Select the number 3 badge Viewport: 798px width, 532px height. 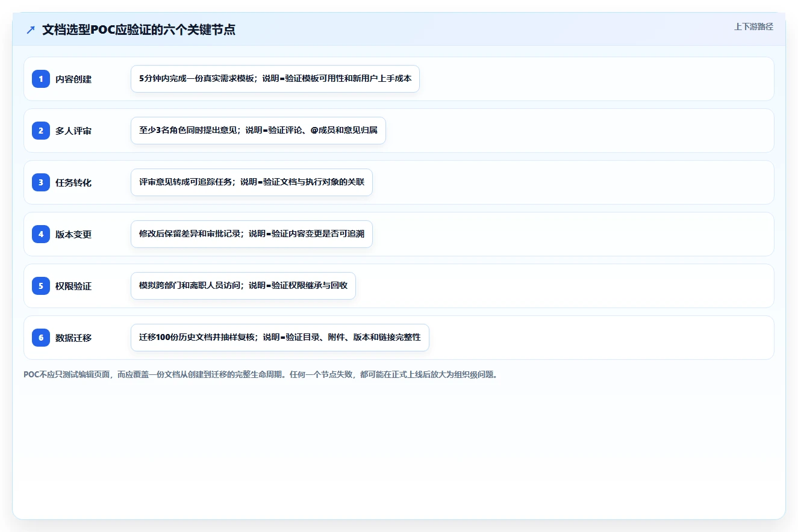pyautogui.click(x=41, y=182)
